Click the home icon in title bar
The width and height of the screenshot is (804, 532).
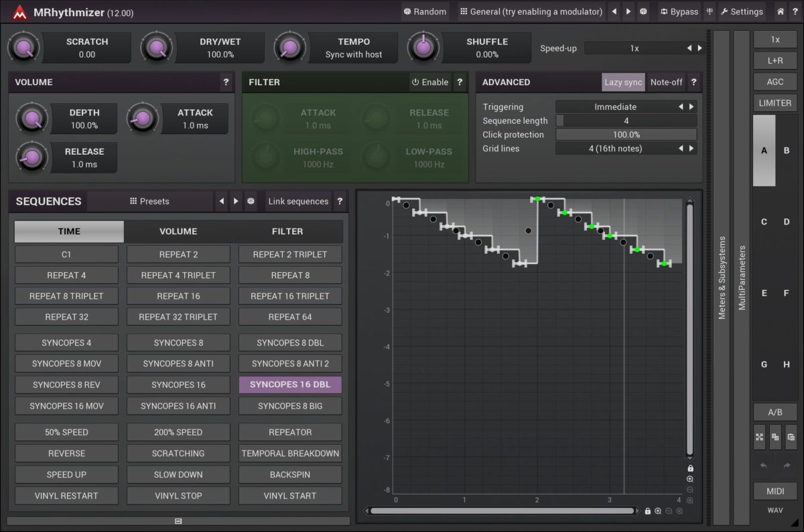(x=781, y=11)
